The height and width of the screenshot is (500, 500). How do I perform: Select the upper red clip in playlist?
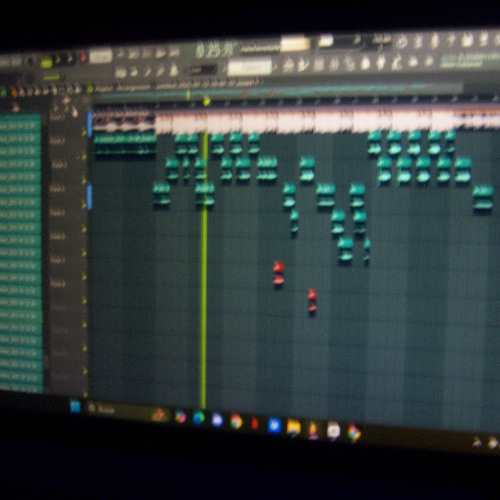tap(278, 273)
